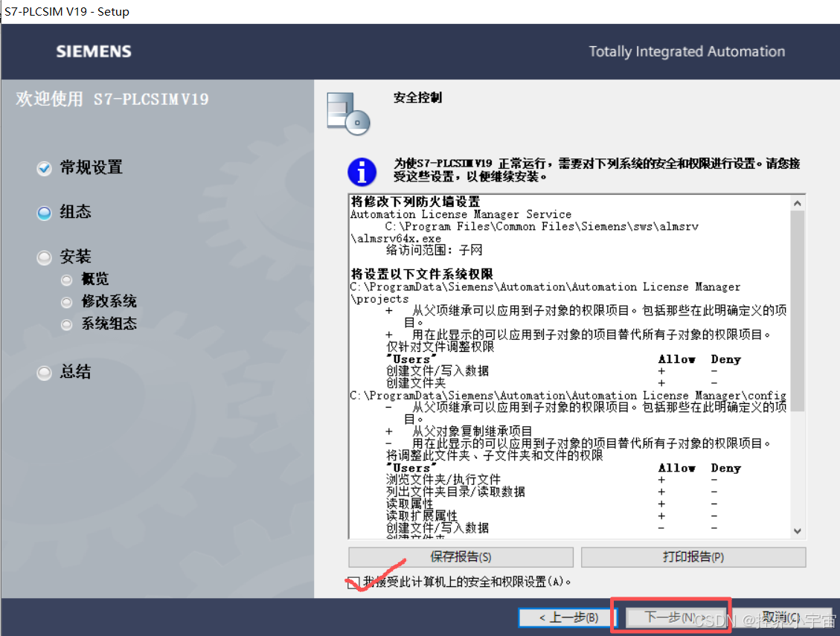Image resolution: width=840 pixels, height=636 pixels.
Task: Click the 网络访问范围: 子网 line
Action: coord(434,250)
